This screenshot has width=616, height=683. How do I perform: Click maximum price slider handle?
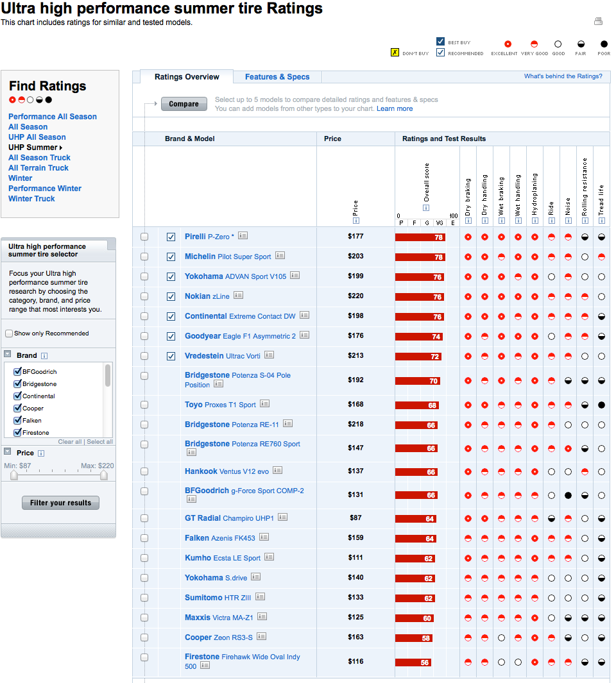tap(104, 475)
